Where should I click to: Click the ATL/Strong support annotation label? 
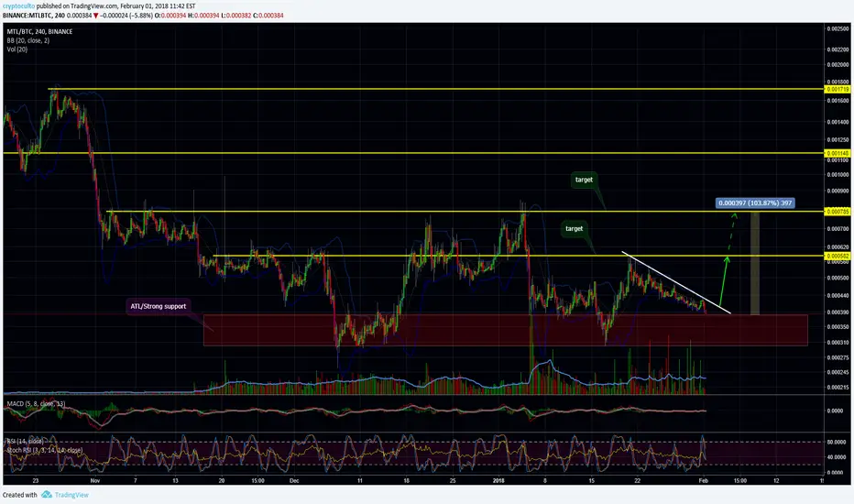[x=158, y=306]
